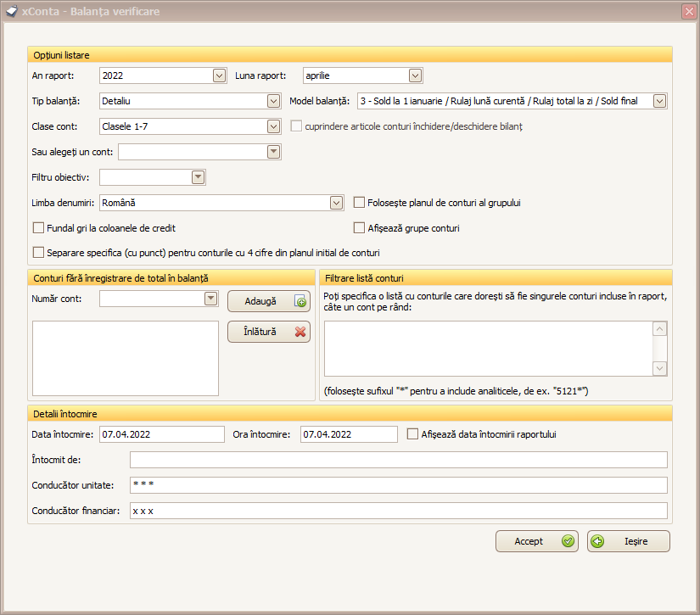Enable Fundal gri la coloanele de credit

point(38,228)
